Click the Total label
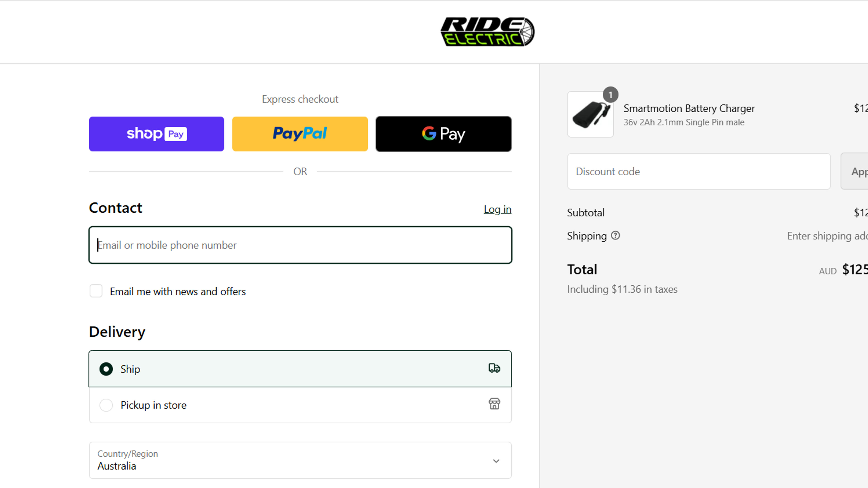The width and height of the screenshot is (868, 488). [582, 270]
